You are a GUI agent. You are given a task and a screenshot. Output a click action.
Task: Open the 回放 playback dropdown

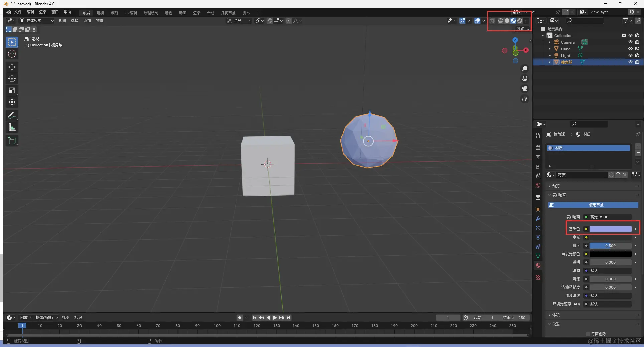(26, 318)
